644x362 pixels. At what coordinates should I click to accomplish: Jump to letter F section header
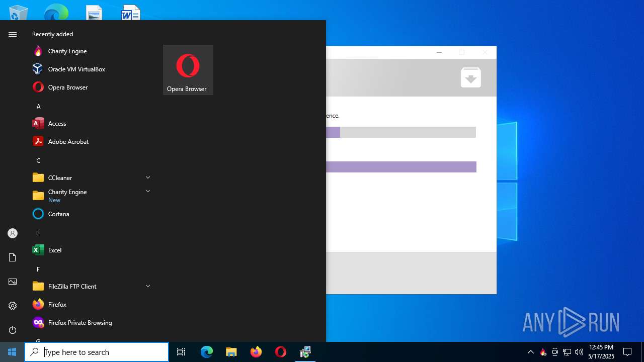(38, 269)
